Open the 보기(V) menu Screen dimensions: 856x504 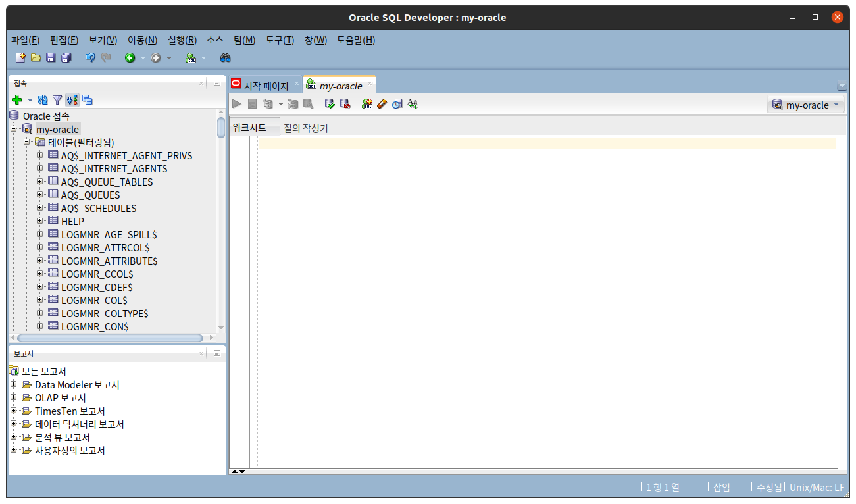pyautogui.click(x=103, y=40)
